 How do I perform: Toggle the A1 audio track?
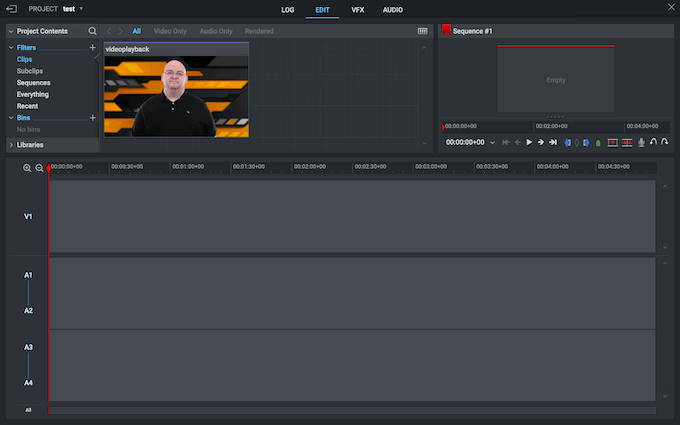pyautogui.click(x=28, y=275)
